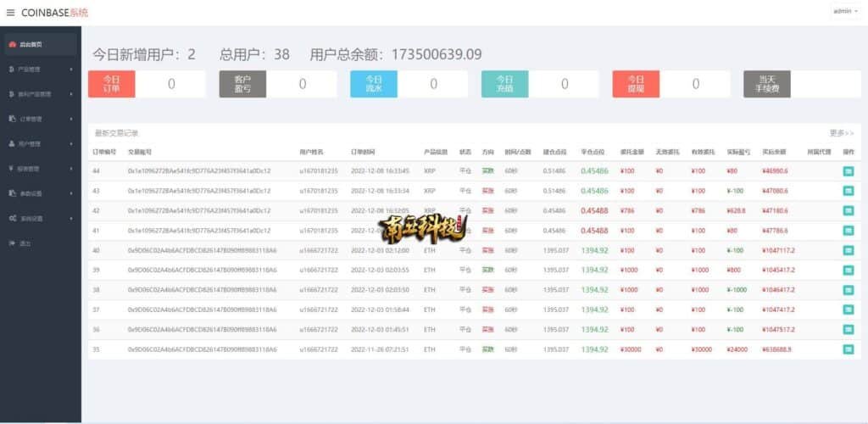Open the admin user dropdown
This screenshot has height=424, width=868.
pos(845,11)
